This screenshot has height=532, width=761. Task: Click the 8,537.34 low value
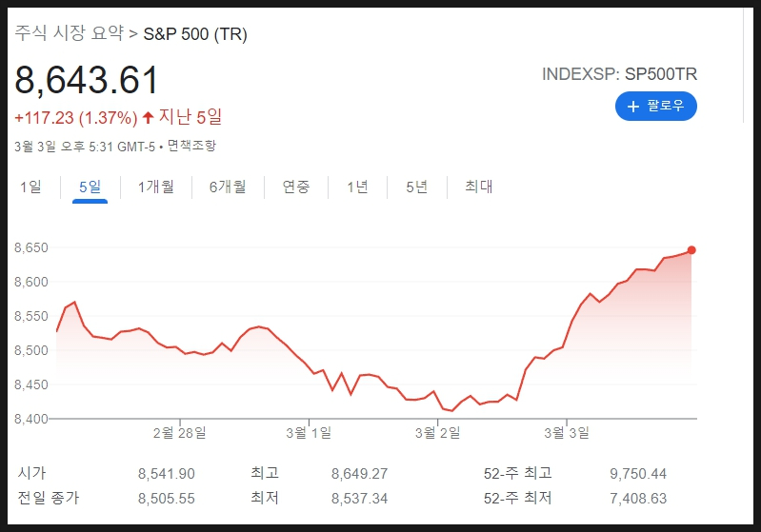pyautogui.click(x=360, y=499)
